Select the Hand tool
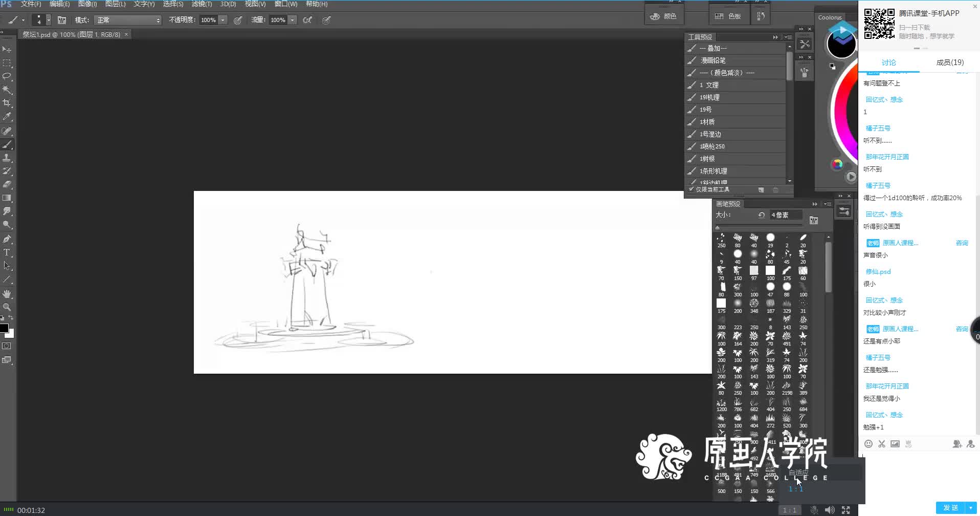This screenshot has width=980, height=516. tap(7, 294)
